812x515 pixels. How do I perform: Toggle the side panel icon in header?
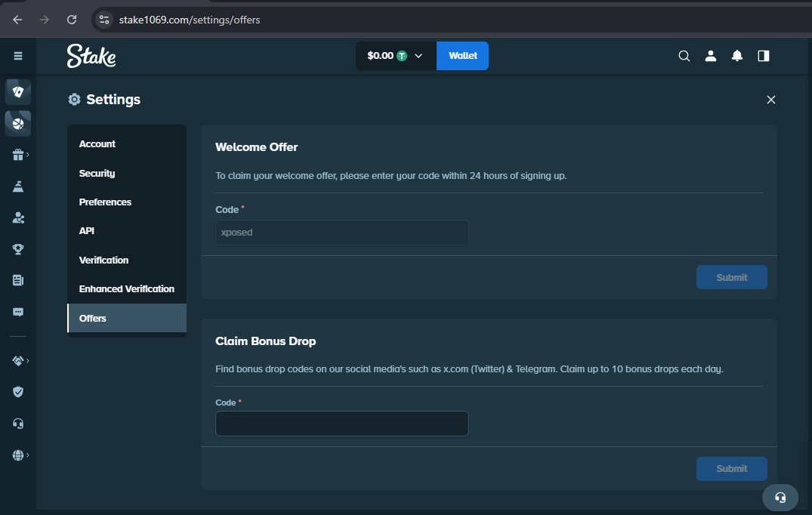[764, 56]
